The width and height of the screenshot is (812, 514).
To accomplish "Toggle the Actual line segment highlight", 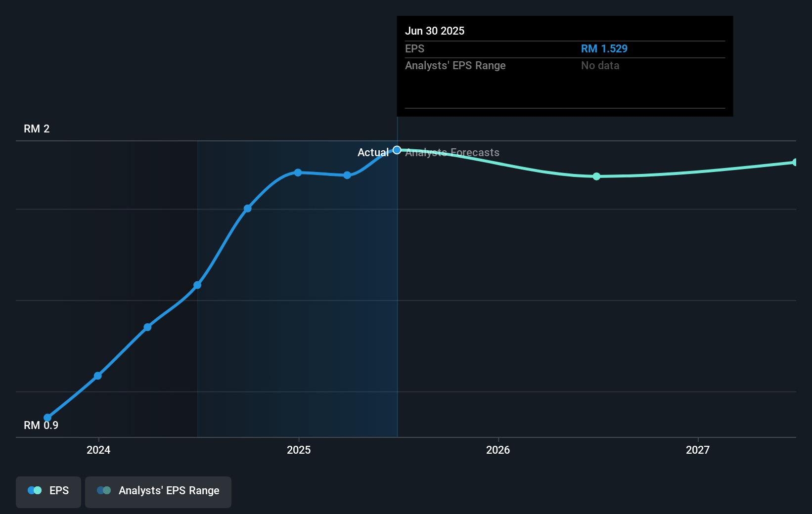I will click(373, 152).
